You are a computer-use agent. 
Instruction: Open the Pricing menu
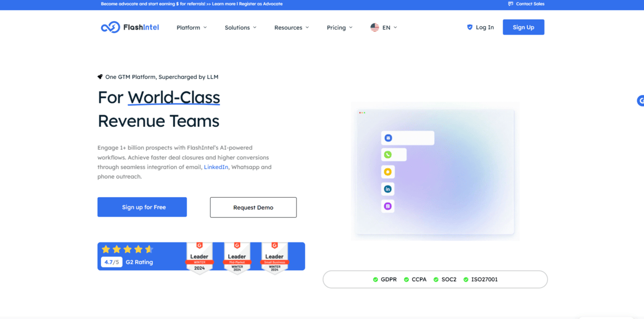click(x=339, y=27)
